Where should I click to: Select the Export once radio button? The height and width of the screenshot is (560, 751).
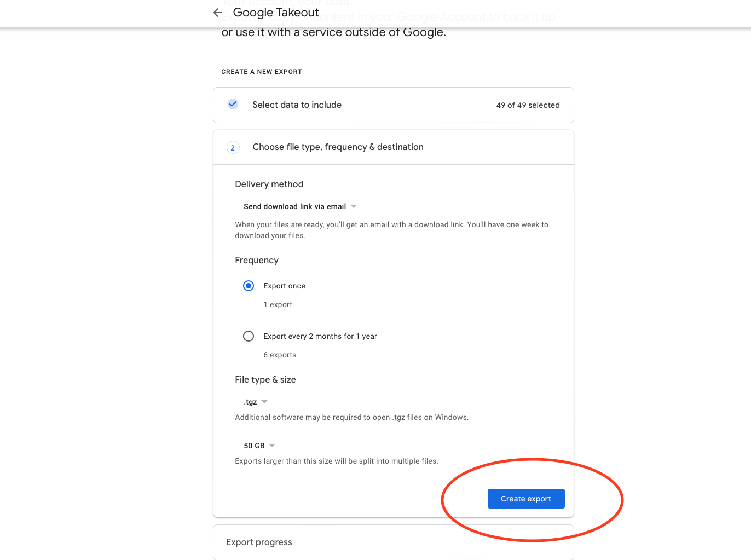(249, 286)
